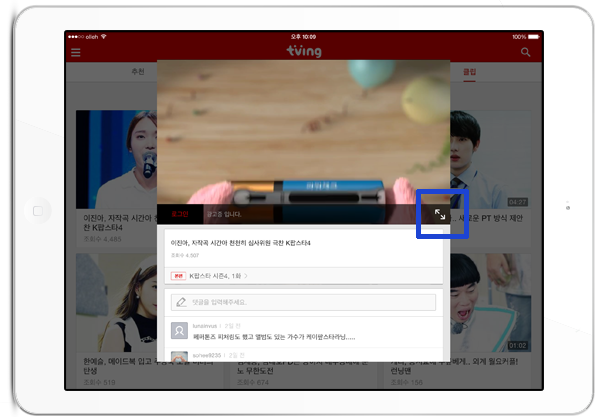This screenshot has height=417, width=595.
Task: Open background thumbnail of singer with microphone
Action: 116,159
